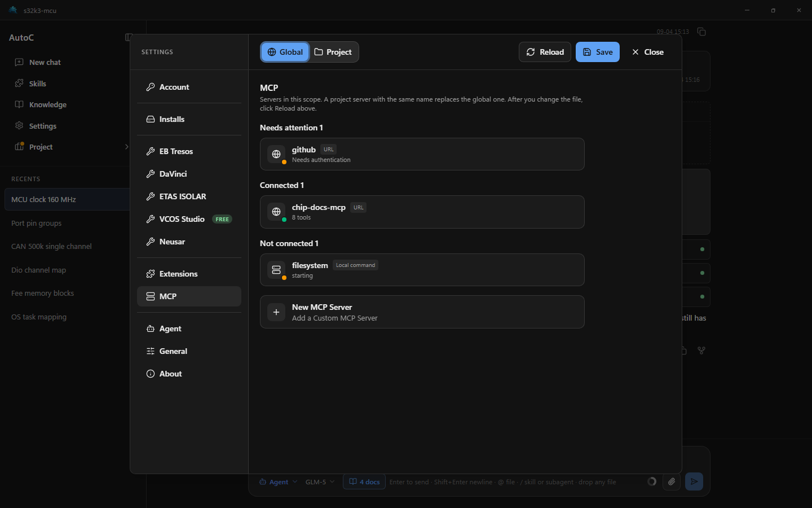The height and width of the screenshot is (508, 812).
Task: Click the chip-docs-mcp globe icon
Action: tap(276, 212)
